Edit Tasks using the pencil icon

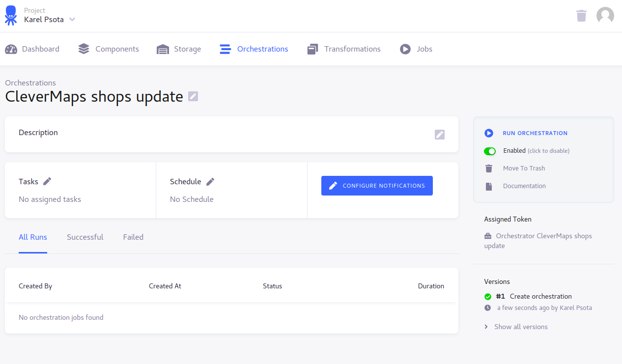(47, 182)
